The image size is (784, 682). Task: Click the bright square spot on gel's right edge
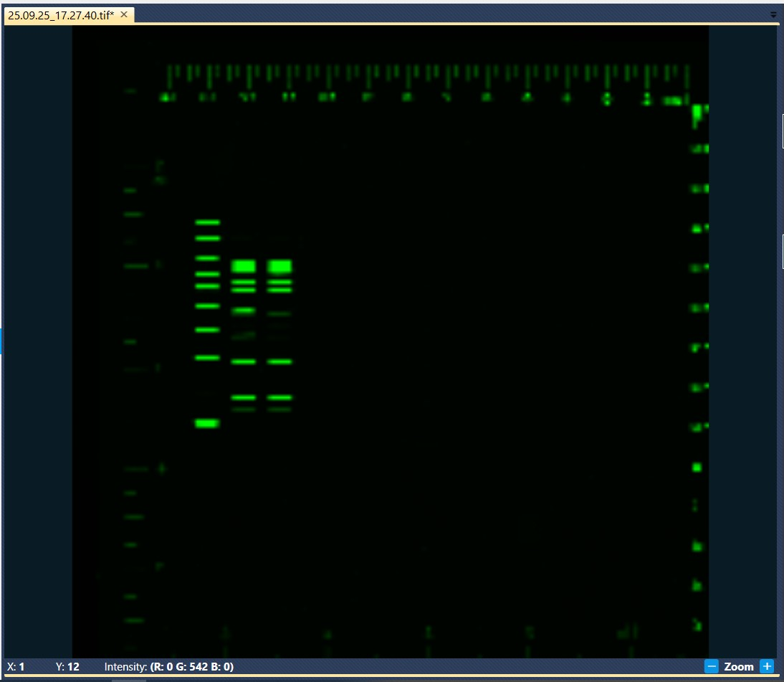tap(697, 468)
